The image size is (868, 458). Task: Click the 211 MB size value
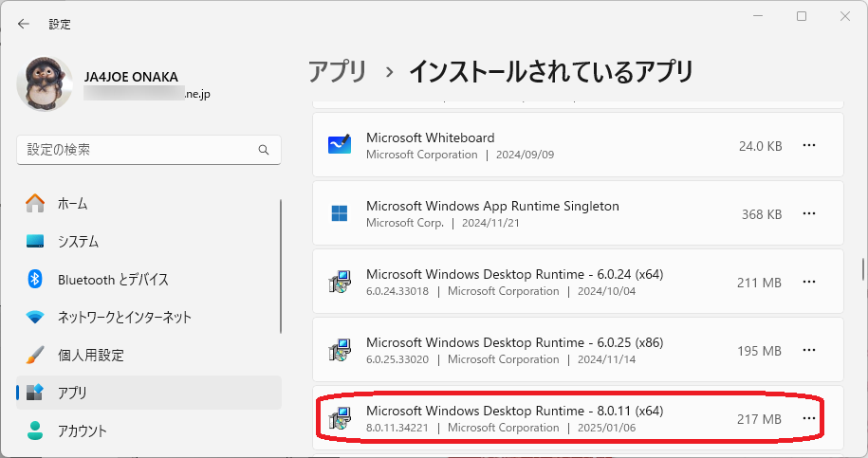759,283
